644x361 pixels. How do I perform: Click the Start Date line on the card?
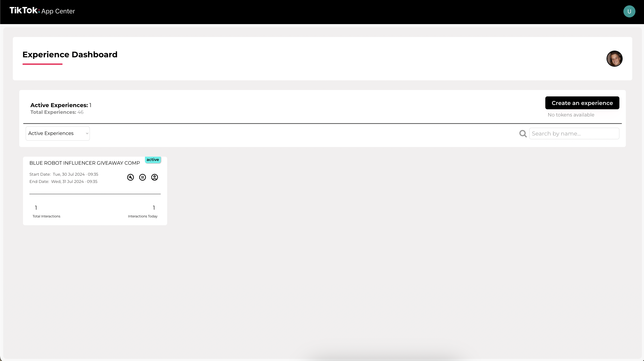[x=64, y=174]
